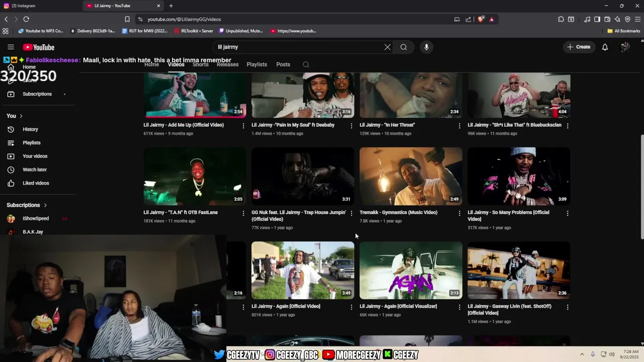Open the All Bookmarks folder
Image resolution: width=644 pixels, height=362 pixels.
pyautogui.click(x=624, y=31)
